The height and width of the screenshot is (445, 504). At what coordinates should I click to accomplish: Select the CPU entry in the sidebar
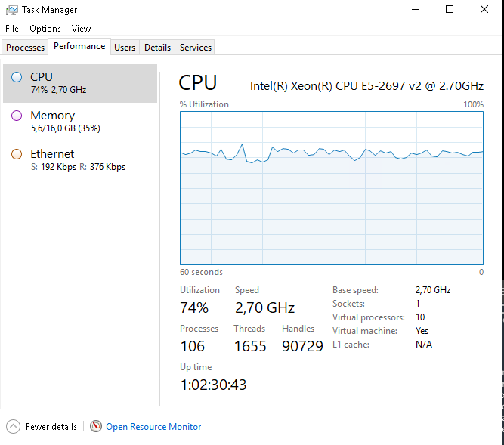80,84
